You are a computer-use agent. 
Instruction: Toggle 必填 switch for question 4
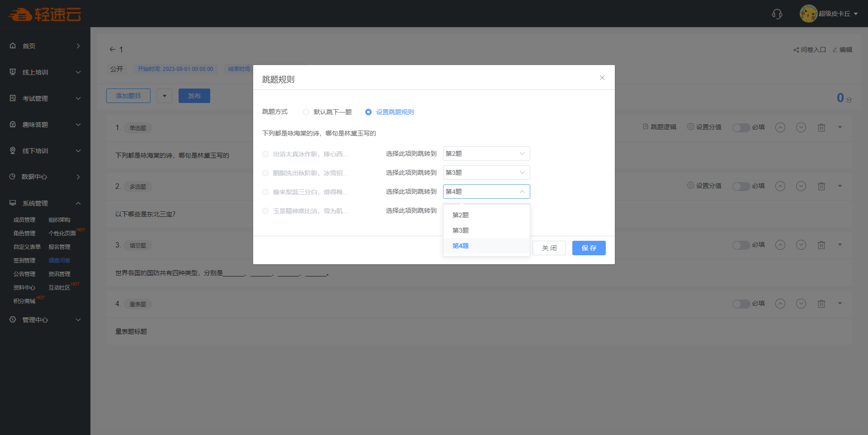coord(741,304)
